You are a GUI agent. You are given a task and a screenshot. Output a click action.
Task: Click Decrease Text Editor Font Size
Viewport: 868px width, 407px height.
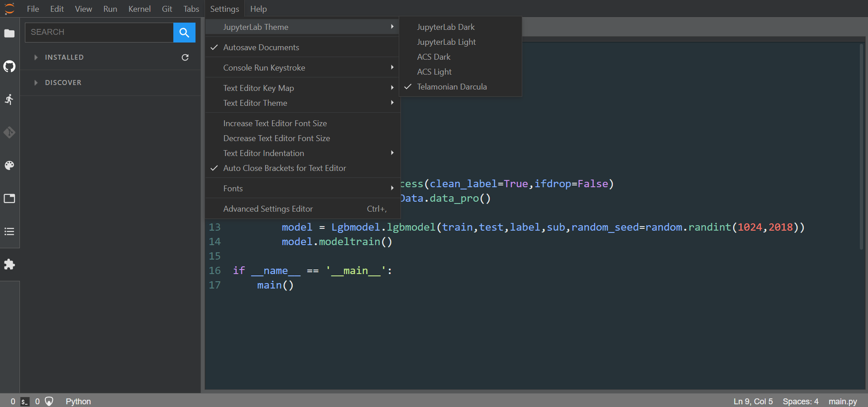click(302, 138)
